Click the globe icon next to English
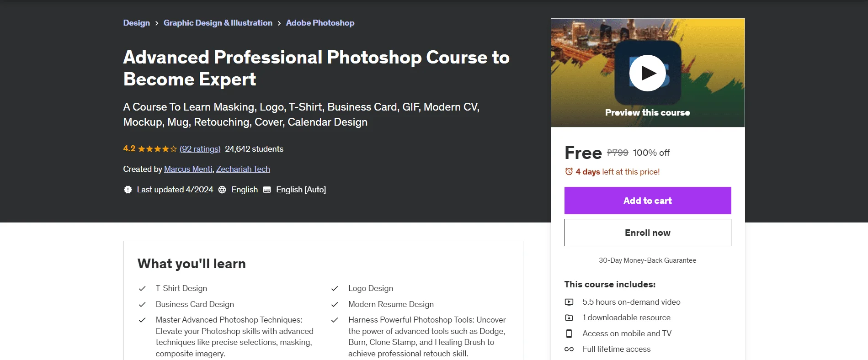This screenshot has width=868, height=360. [222, 190]
